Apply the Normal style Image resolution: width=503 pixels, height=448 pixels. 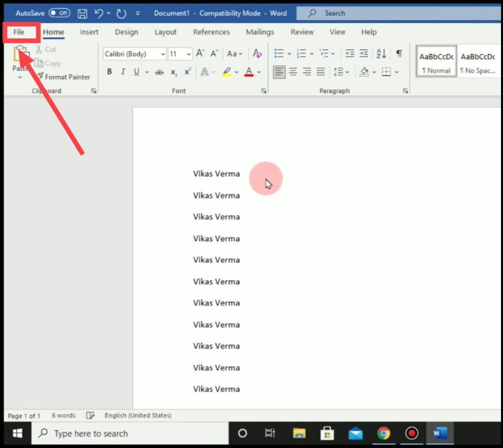tap(436, 61)
